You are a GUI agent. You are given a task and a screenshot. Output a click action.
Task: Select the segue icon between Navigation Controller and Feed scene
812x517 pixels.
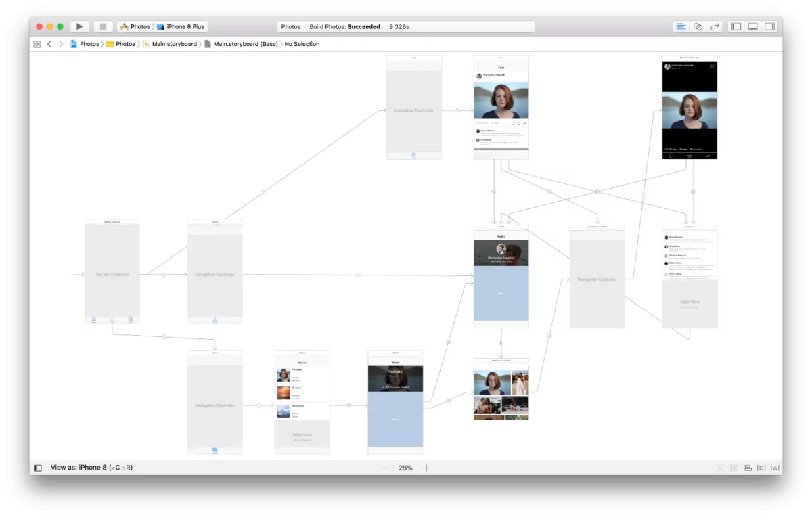tap(457, 110)
